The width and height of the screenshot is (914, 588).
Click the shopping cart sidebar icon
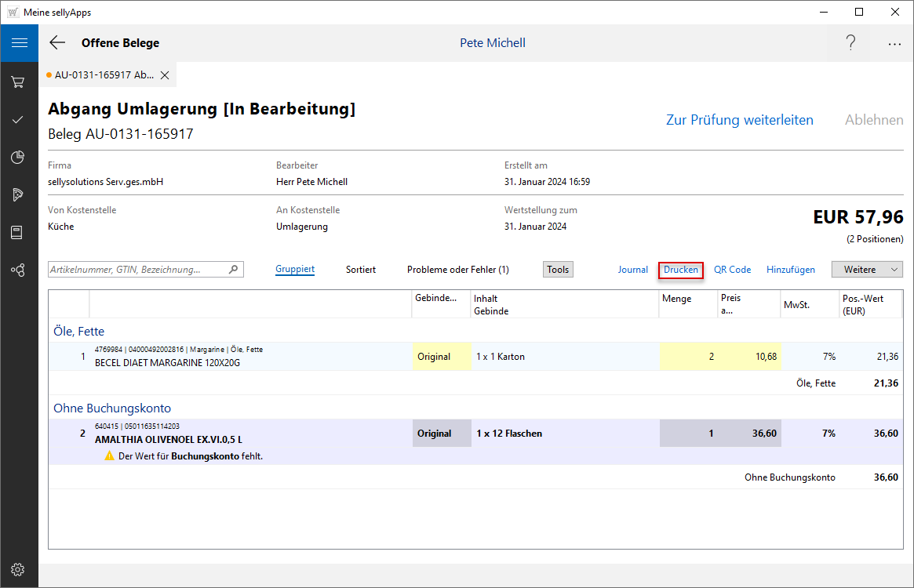pos(18,82)
